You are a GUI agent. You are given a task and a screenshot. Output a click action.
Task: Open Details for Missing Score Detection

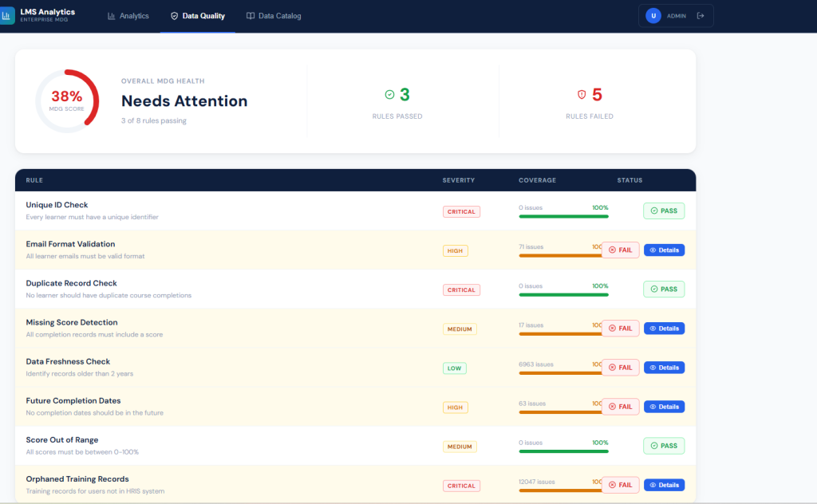(664, 329)
